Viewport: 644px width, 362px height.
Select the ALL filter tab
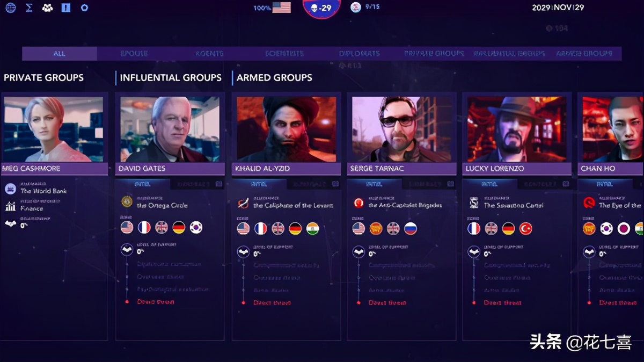(60, 54)
